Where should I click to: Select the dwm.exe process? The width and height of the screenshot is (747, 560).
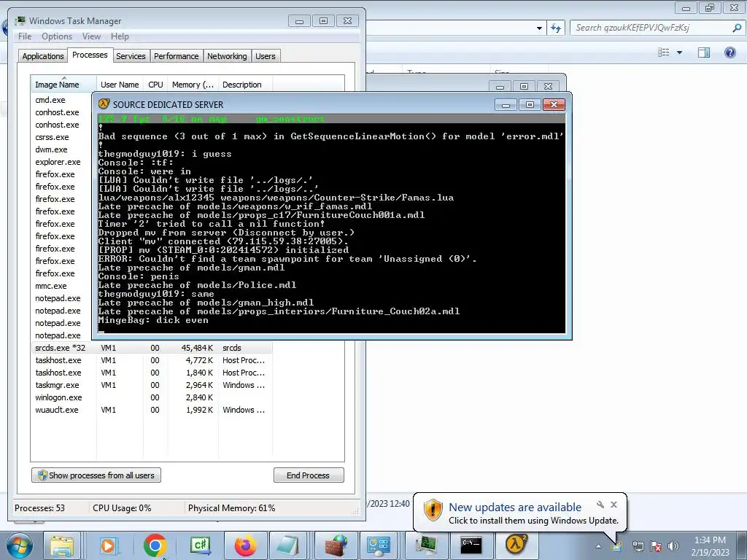click(51, 149)
